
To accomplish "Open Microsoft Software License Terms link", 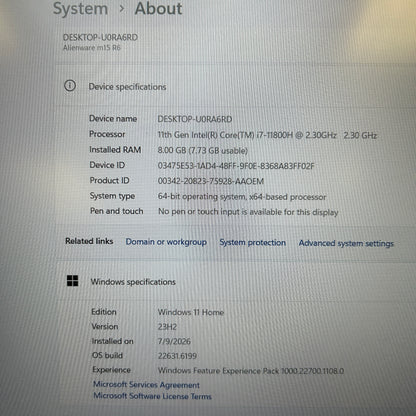I will point(152,396).
